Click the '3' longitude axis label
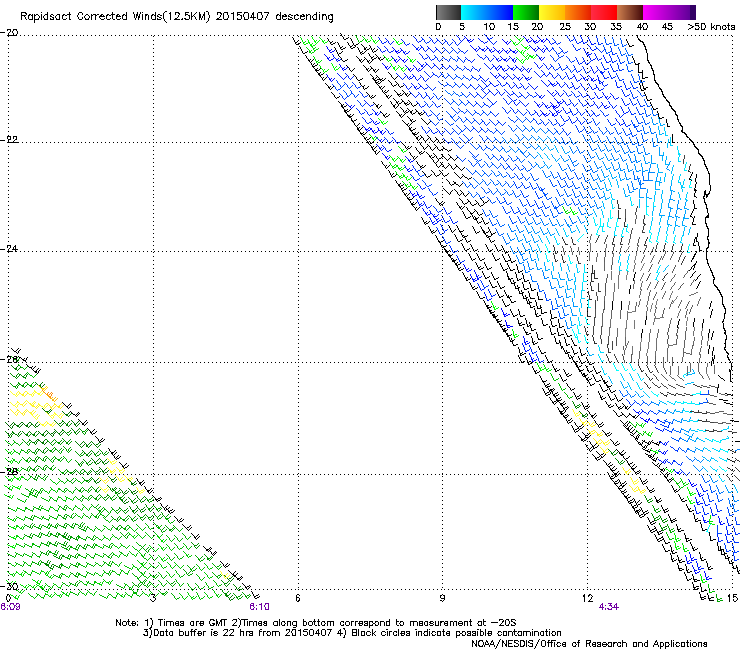This screenshot has width=740, height=650. pyautogui.click(x=153, y=598)
